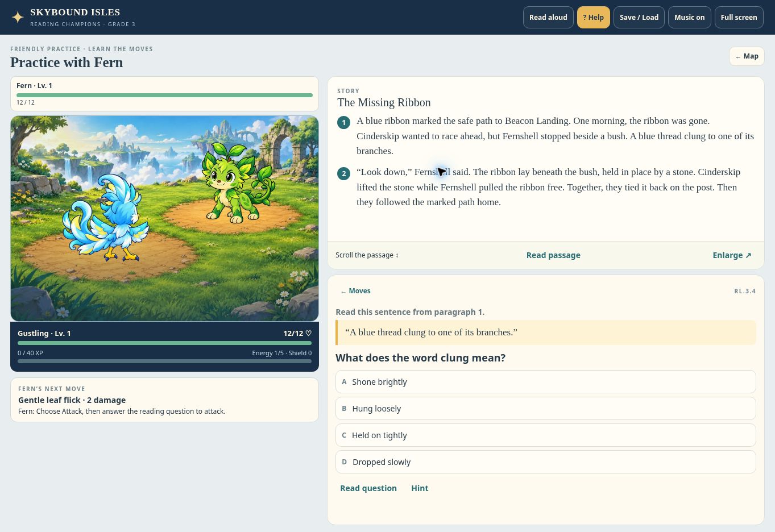Click the highlighted sentence about the blue thread
The height and width of the screenshot is (532, 775).
(x=546, y=332)
